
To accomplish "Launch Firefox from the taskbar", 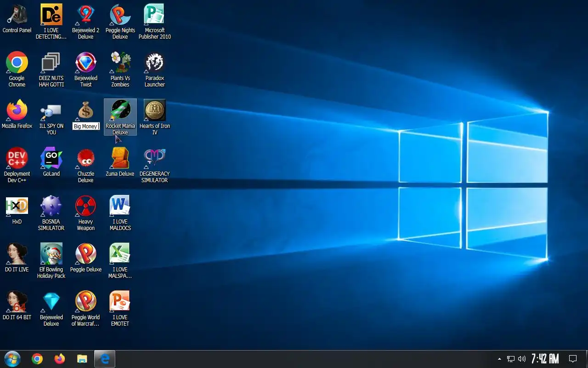I will click(60, 359).
